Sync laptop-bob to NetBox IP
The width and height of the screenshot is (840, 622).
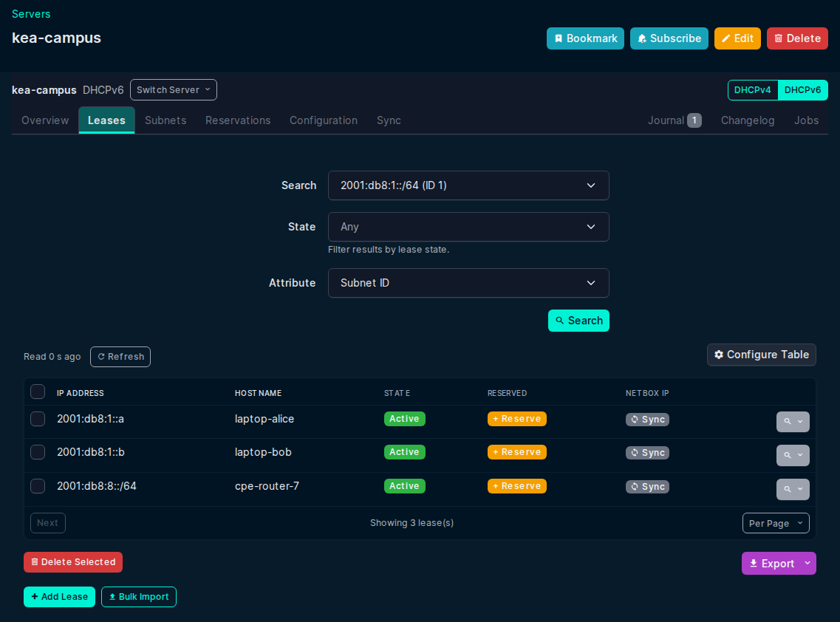click(647, 453)
